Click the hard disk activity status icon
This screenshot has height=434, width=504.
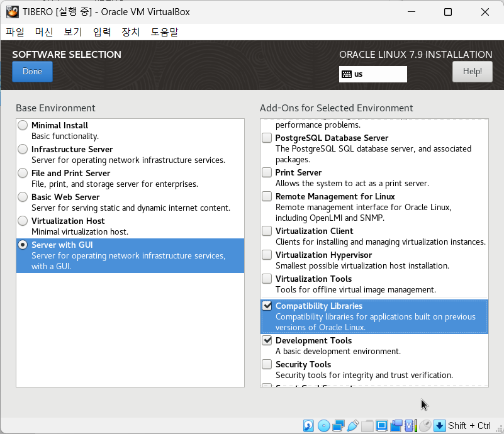point(308,426)
